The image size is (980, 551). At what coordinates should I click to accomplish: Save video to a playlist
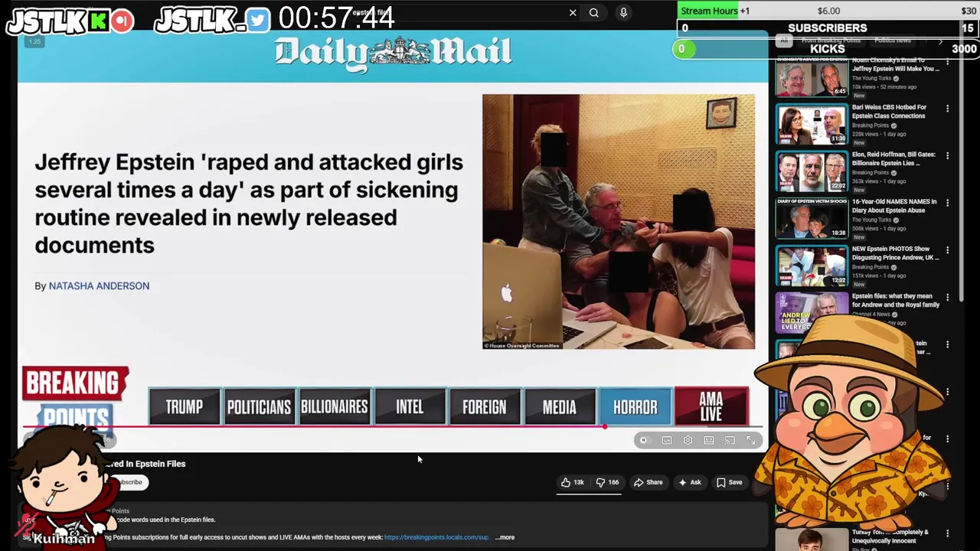pyautogui.click(x=729, y=482)
